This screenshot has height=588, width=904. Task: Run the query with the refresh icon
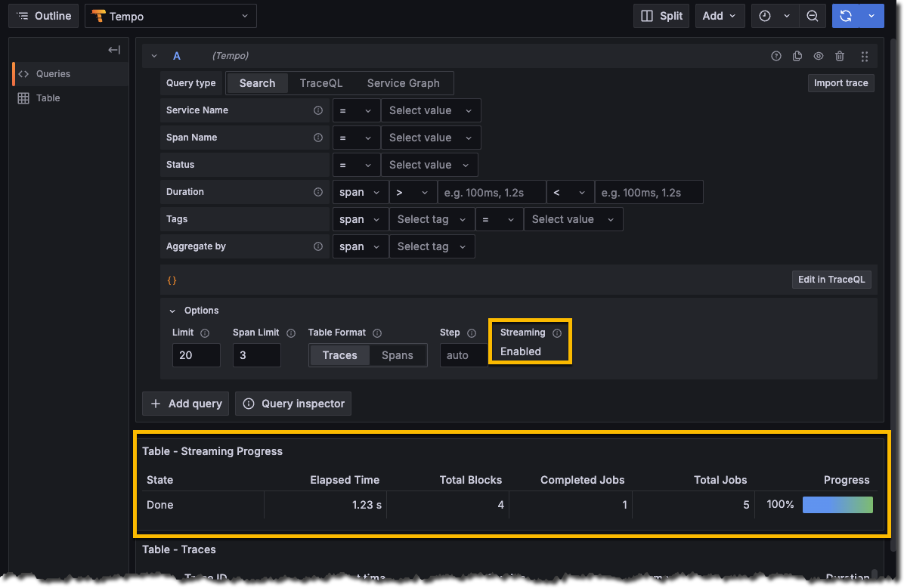(846, 15)
